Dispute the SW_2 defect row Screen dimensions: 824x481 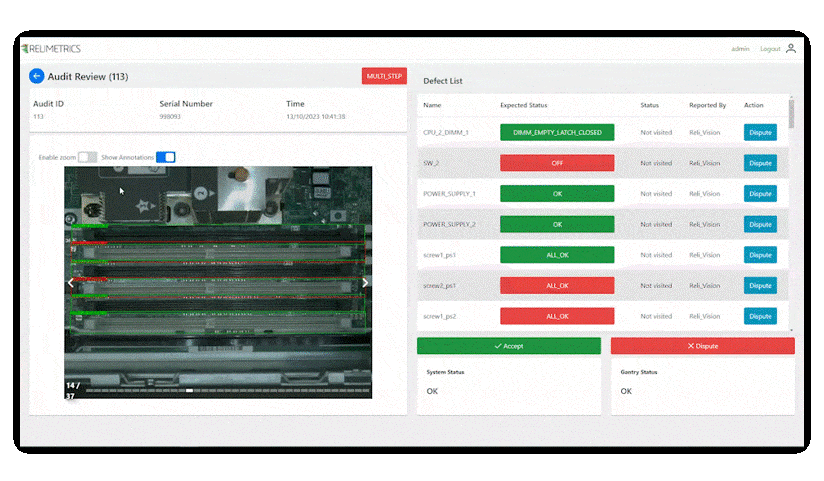click(x=760, y=163)
